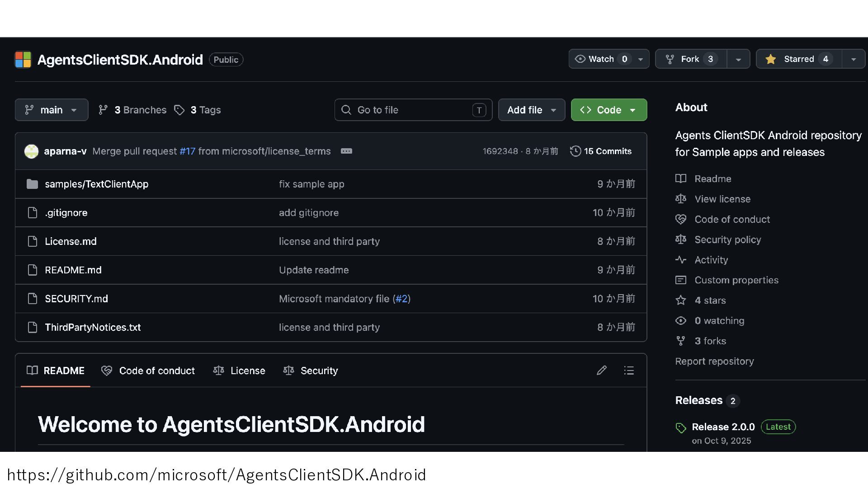
Task: Expand commit message ellipsis button
Action: [346, 151]
